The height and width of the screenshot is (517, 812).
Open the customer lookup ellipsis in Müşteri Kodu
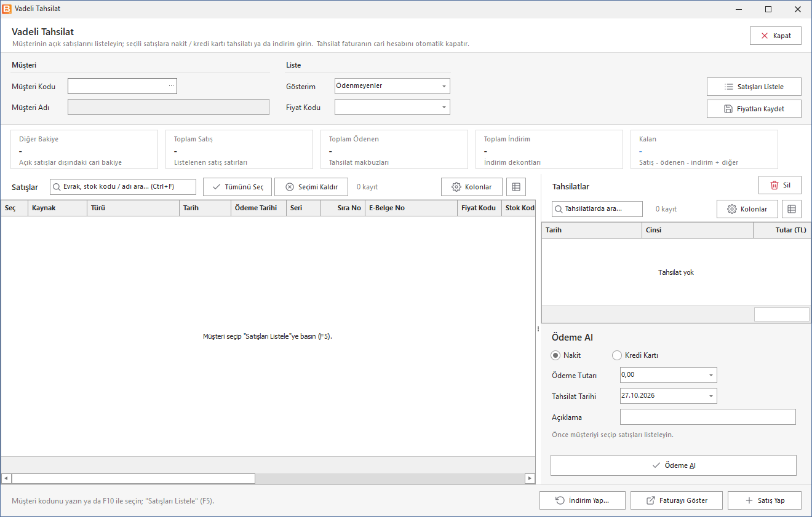pos(171,86)
